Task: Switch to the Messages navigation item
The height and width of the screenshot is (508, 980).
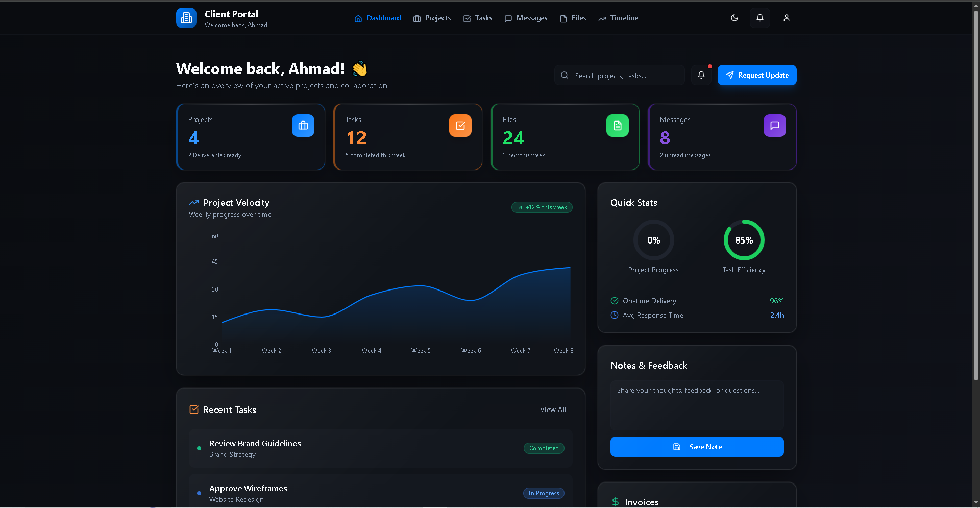Action: pyautogui.click(x=526, y=18)
